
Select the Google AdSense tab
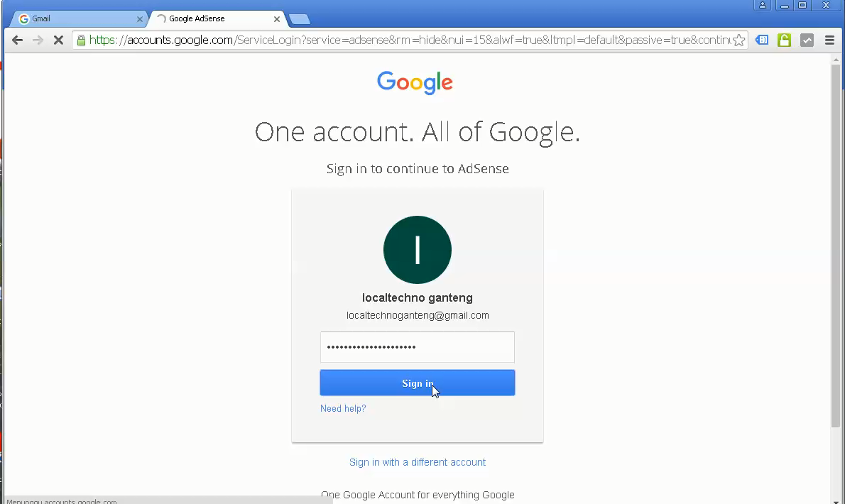216,19
